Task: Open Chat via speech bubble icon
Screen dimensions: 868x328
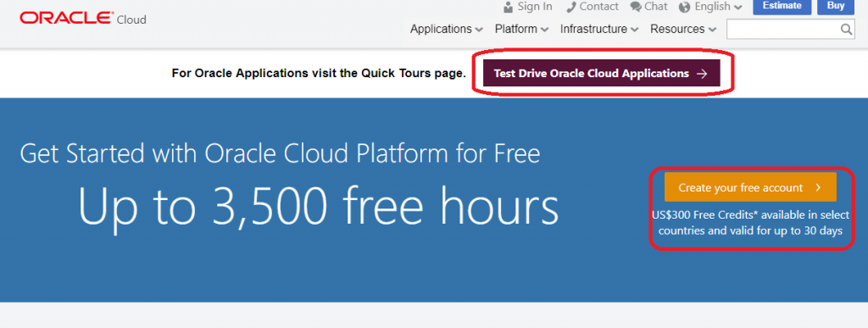Action: tap(636, 7)
